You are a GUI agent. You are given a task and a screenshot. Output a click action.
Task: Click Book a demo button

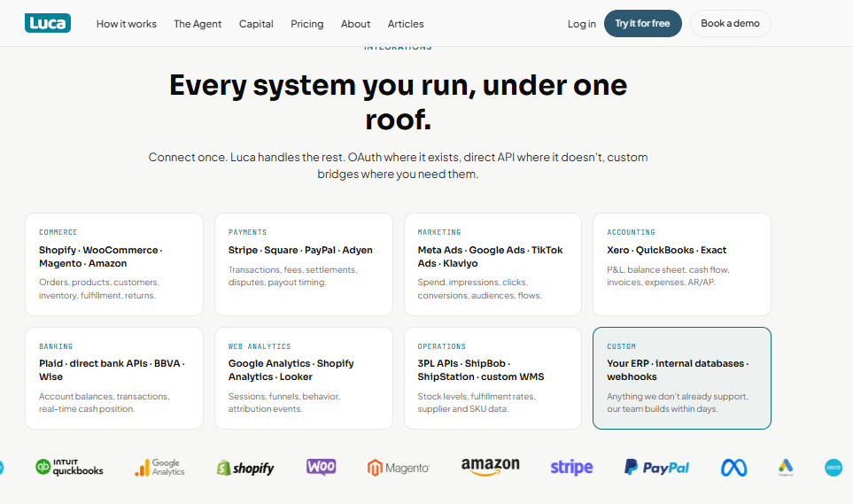[x=730, y=23]
